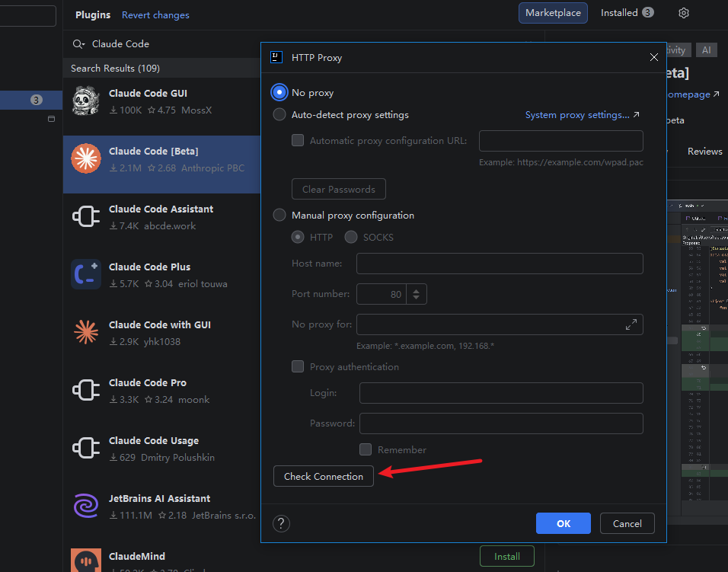728x572 pixels.
Task: Close the HTTP Proxy dialog
Action: click(653, 57)
